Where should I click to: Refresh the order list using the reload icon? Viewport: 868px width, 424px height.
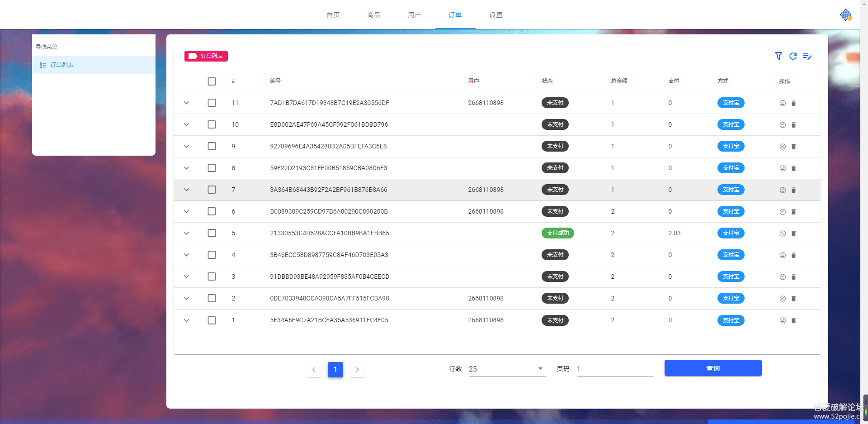click(x=793, y=56)
